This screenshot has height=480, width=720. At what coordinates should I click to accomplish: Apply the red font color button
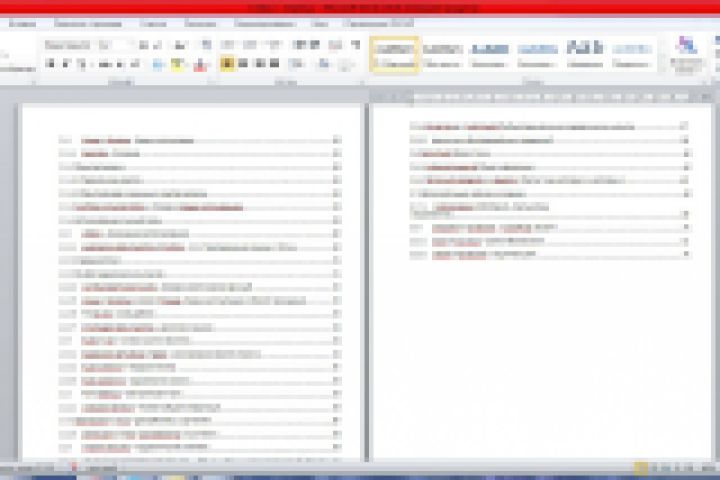point(200,64)
